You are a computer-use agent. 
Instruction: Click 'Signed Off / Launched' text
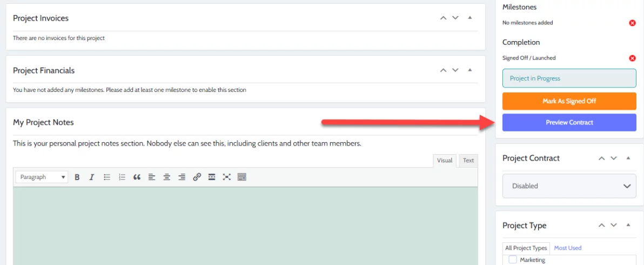(x=529, y=58)
